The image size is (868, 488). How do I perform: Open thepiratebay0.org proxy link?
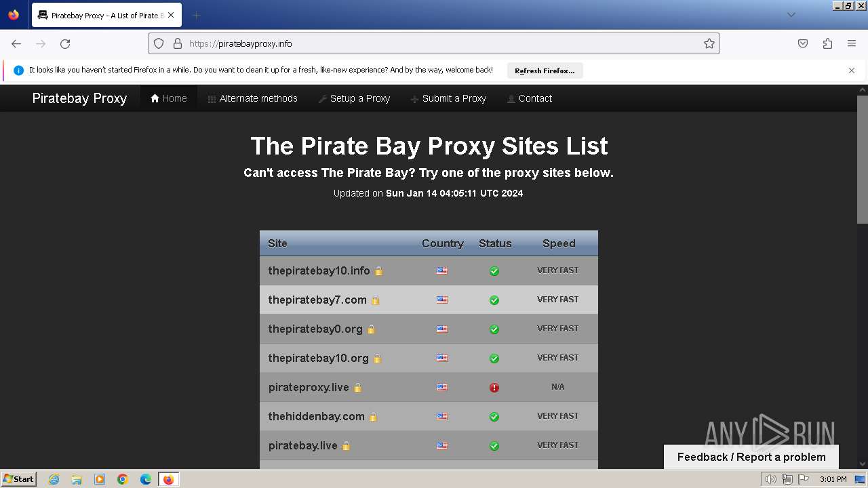pyautogui.click(x=315, y=329)
